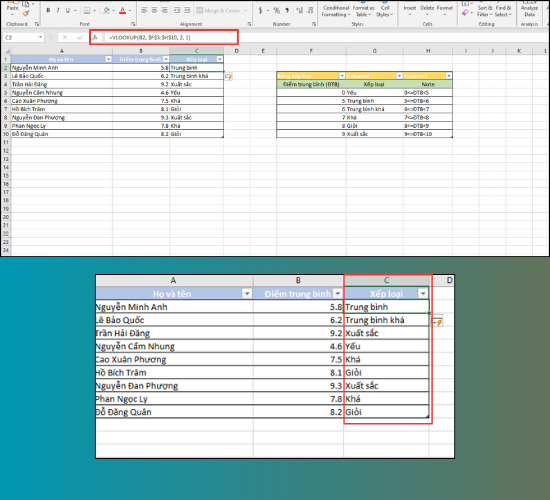This screenshot has width=550, height=500.
Task: Open Alignment group dialog launcher
Action: pos(249,24)
